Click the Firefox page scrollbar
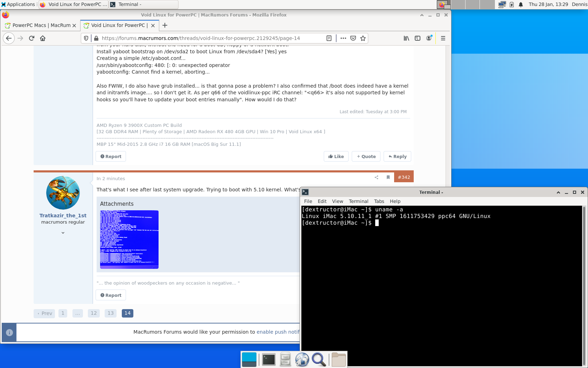Screen dimensions: 588x368 (448, 116)
